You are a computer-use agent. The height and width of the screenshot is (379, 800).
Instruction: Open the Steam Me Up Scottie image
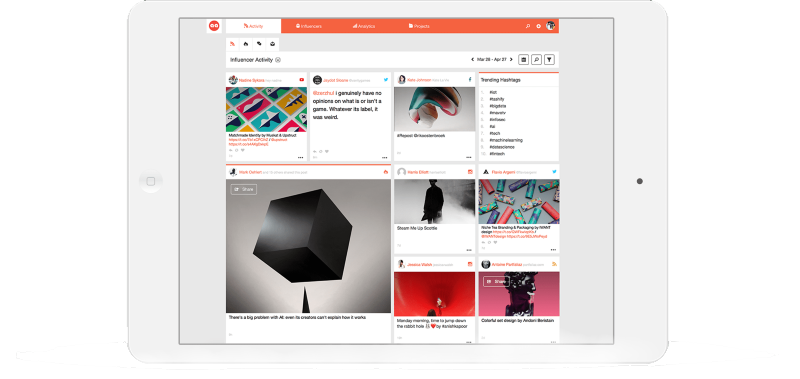pos(434,201)
